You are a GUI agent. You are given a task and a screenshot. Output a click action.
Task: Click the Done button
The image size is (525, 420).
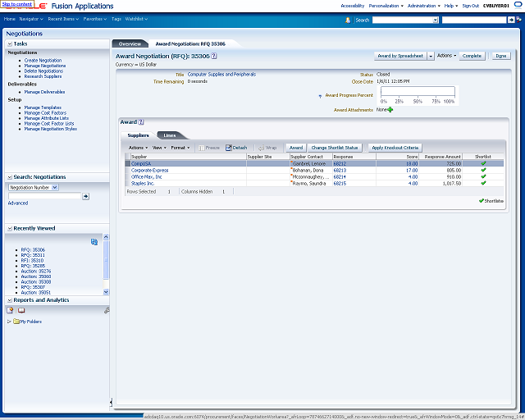[x=501, y=56]
